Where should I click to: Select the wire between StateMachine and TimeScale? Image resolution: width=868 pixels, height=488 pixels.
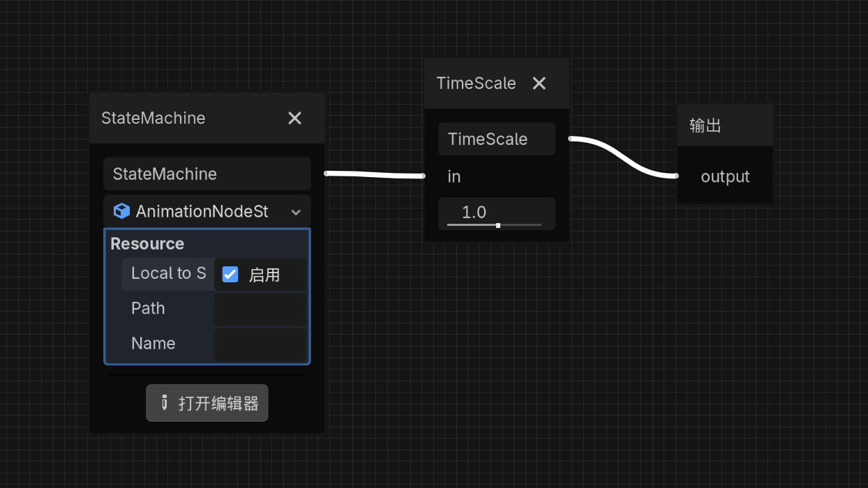coord(375,175)
